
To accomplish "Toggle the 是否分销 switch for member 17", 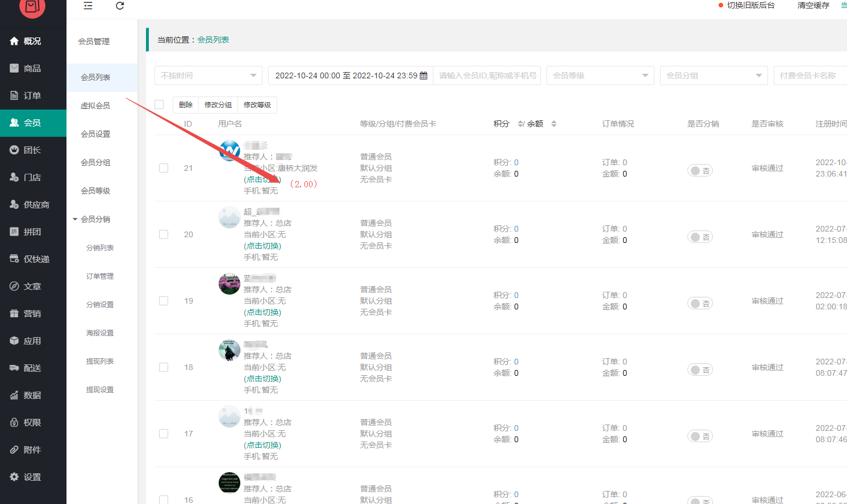I will (x=700, y=436).
